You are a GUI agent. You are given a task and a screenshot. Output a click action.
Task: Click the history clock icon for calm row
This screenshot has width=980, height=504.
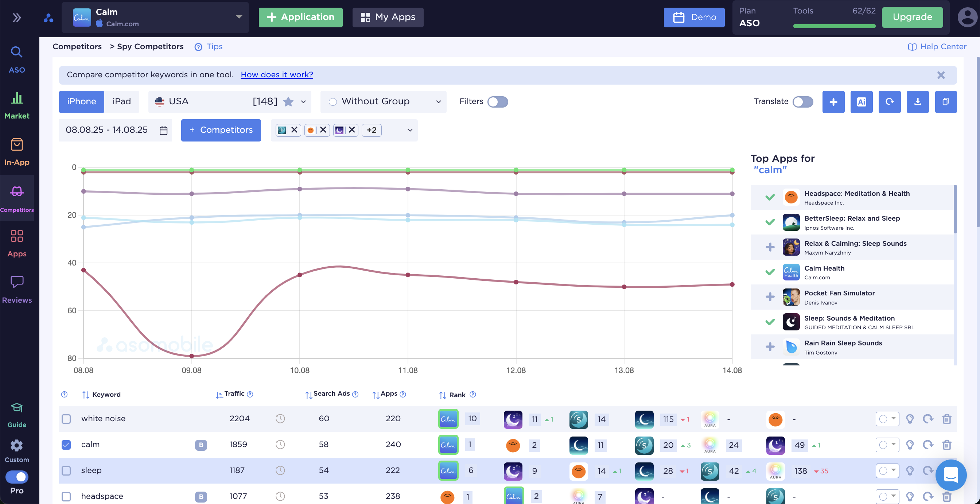pyautogui.click(x=280, y=444)
